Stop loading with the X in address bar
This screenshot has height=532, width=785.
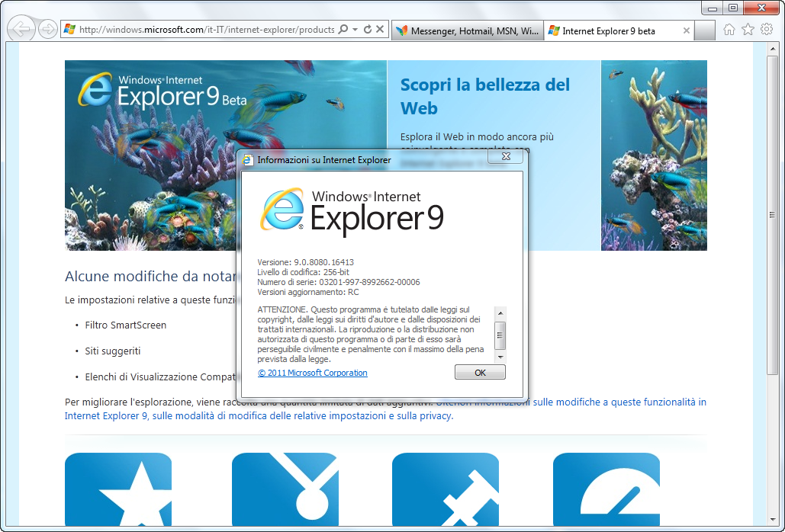click(x=380, y=30)
